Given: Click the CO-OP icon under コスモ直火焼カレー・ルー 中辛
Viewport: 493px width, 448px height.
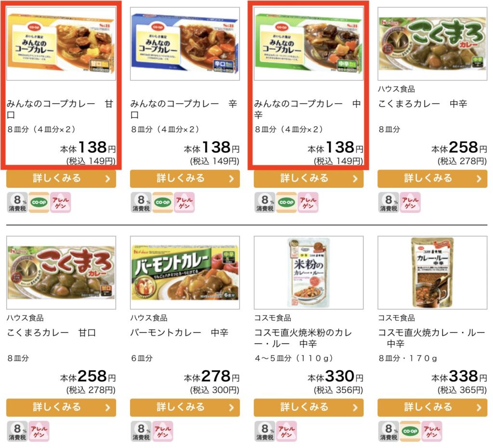Looking at the screenshot, I should pyautogui.click(x=411, y=433).
